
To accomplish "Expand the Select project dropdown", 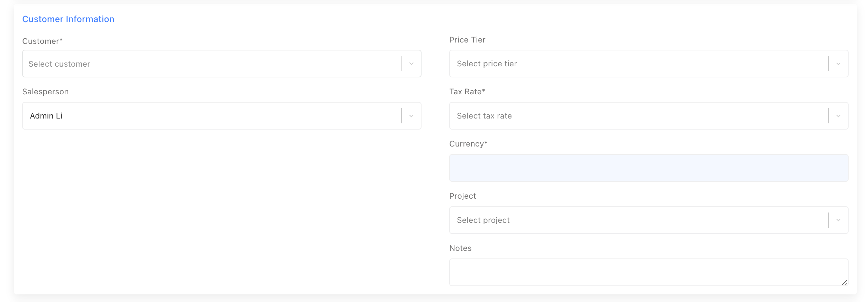I will (x=639, y=220).
